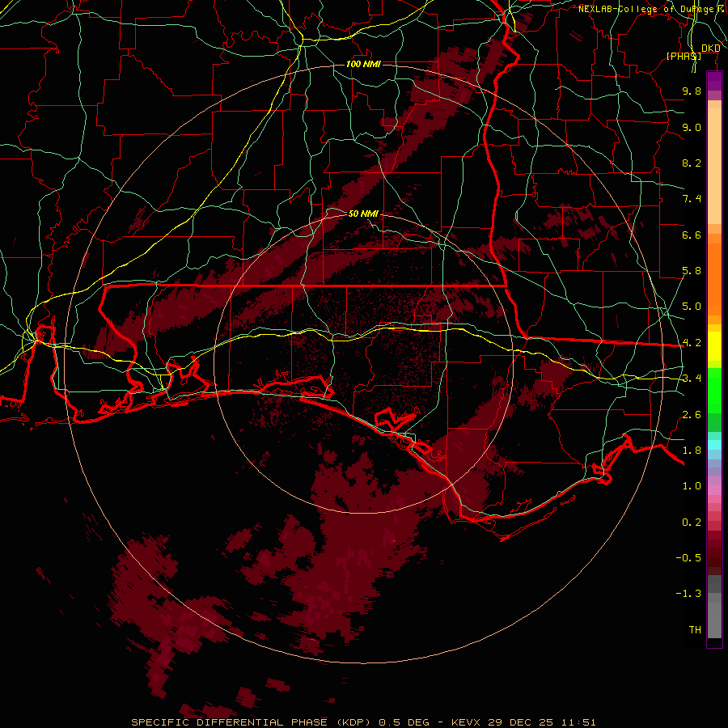Choose the 1.0 scale label
This screenshot has width=728, height=728.
(692, 486)
